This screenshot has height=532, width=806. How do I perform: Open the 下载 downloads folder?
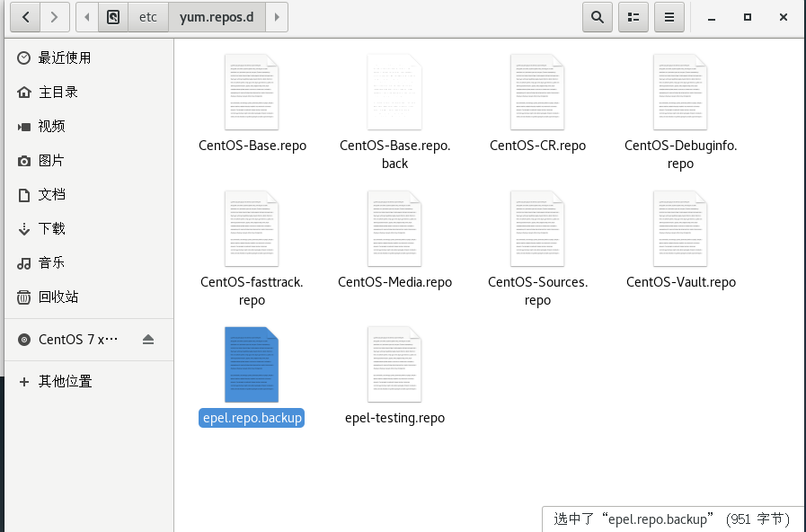[89, 228]
